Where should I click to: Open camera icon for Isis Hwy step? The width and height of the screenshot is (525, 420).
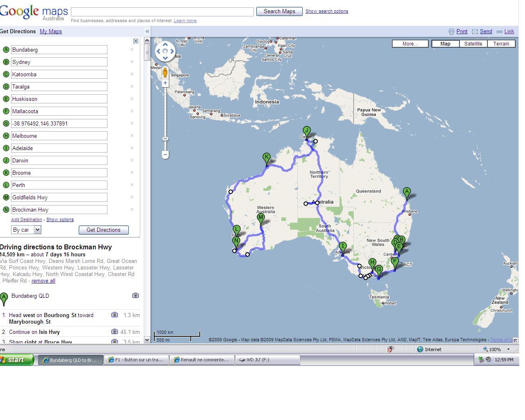(114, 332)
